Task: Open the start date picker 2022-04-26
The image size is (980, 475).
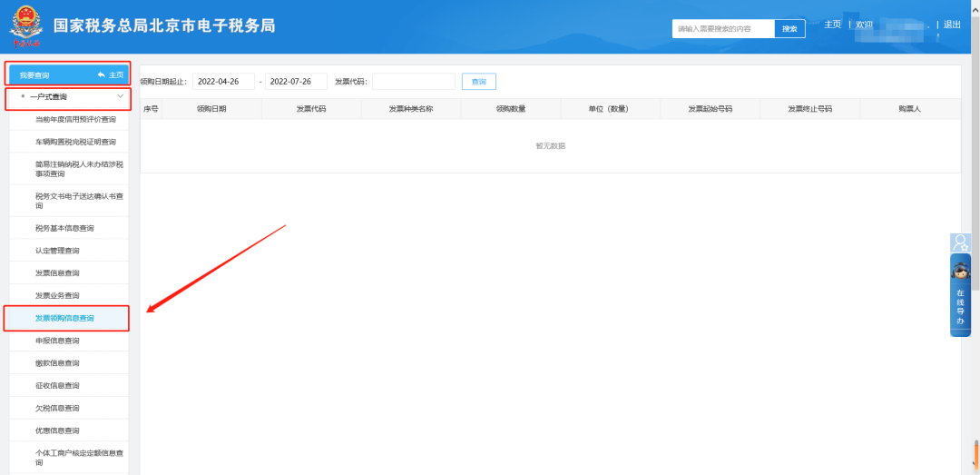Action: pos(222,82)
